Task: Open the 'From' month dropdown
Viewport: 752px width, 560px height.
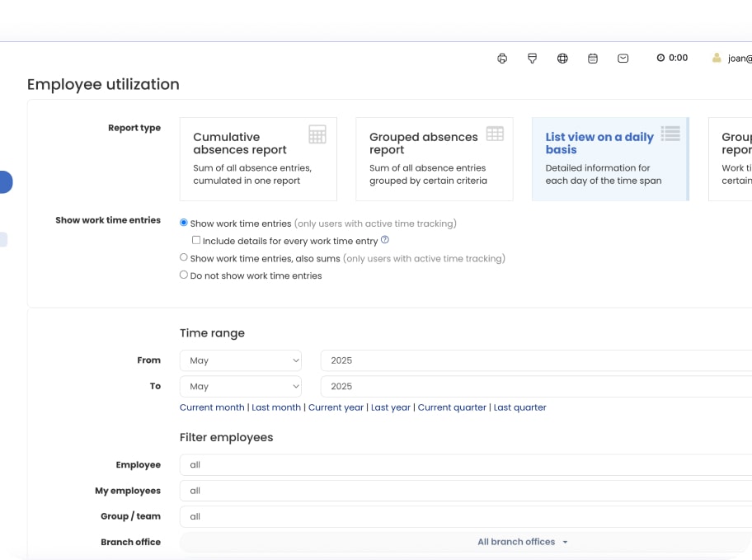Action: click(x=241, y=360)
